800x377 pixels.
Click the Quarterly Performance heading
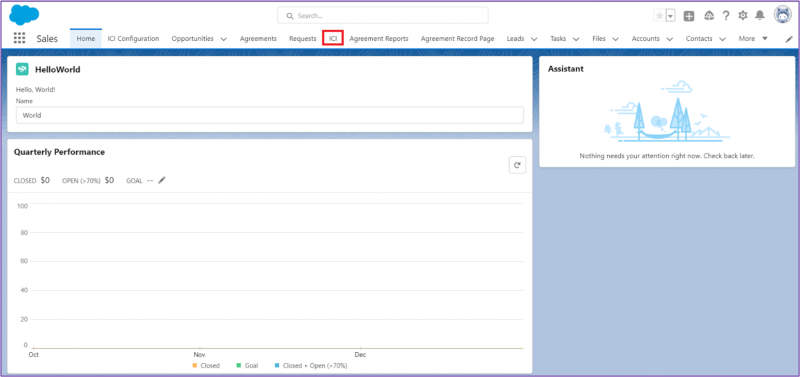(59, 152)
